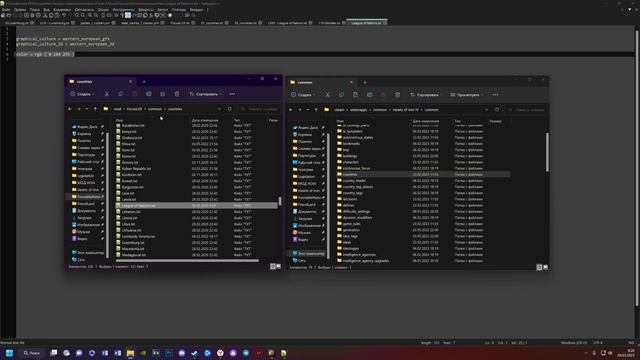Open the Сортировать dropdown in common window
This screenshot has height=360, width=640.
[427, 95]
